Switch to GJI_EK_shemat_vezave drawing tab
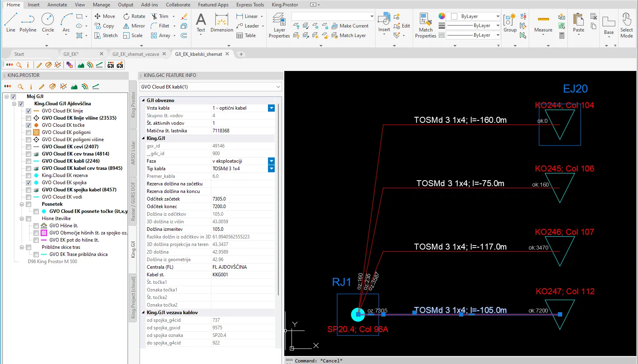This screenshot has width=638, height=364. [x=136, y=54]
